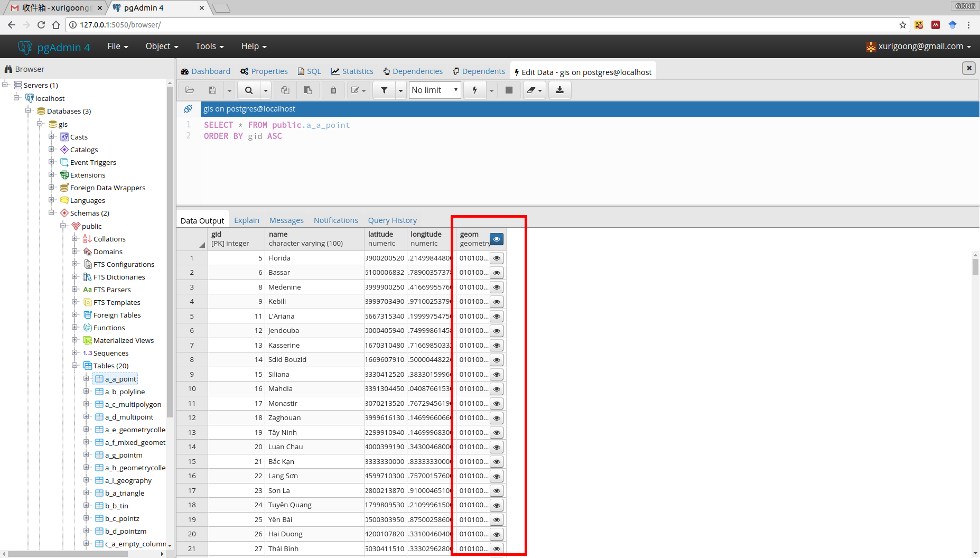The height and width of the screenshot is (558, 980).
Task: View geometry for Florida row
Action: (x=497, y=258)
